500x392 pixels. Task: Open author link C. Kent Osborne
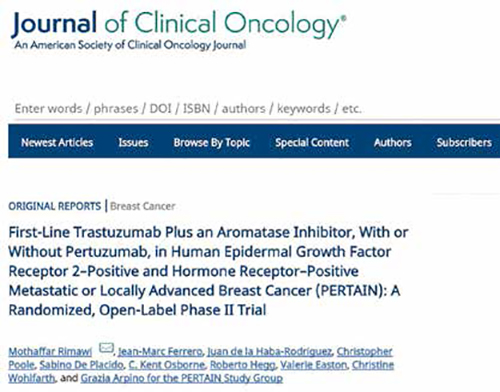(x=167, y=365)
